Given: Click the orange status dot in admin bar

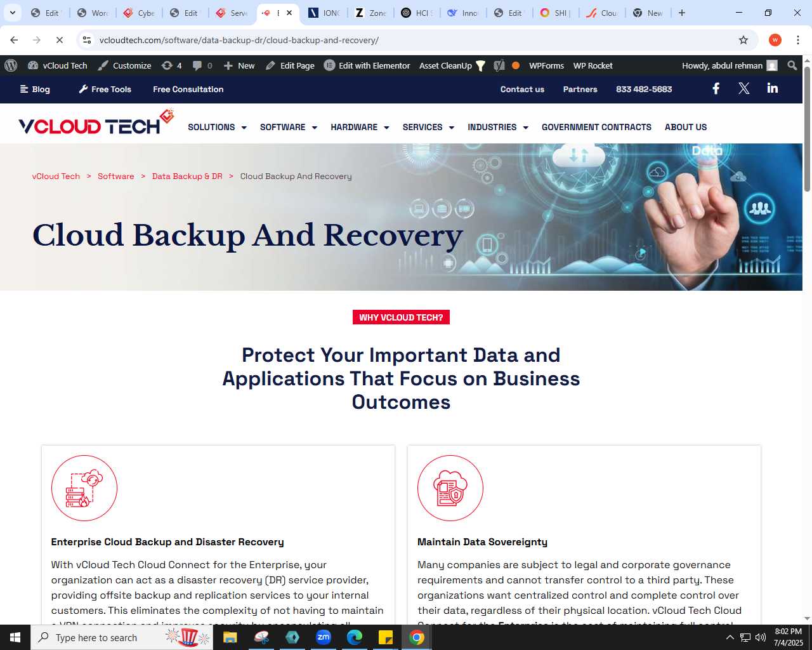Looking at the screenshot, I should pos(516,65).
